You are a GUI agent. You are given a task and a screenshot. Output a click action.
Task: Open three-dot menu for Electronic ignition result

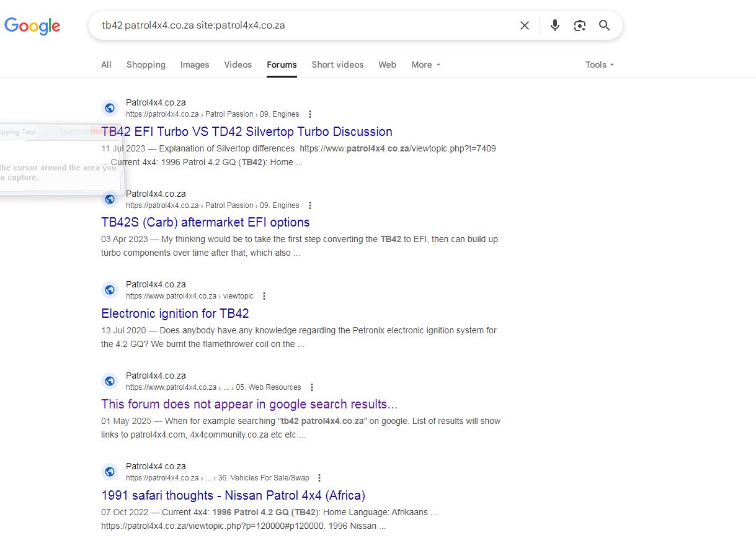[x=264, y=296]
